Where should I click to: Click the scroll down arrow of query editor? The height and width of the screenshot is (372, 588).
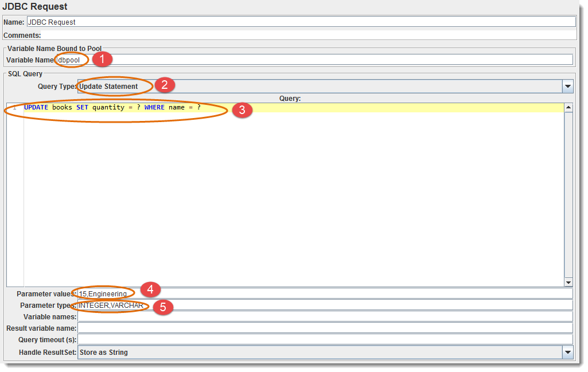(568, 283)
